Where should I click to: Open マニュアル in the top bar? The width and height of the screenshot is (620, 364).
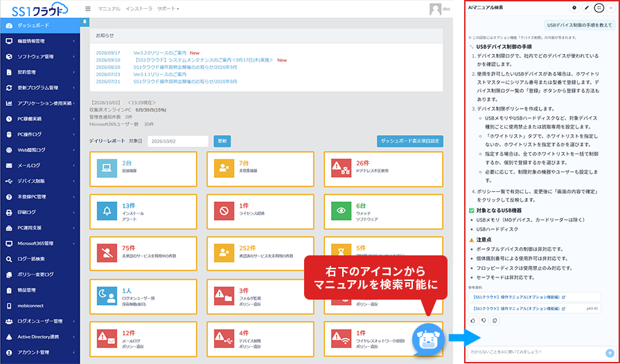(x=109, y=9)
